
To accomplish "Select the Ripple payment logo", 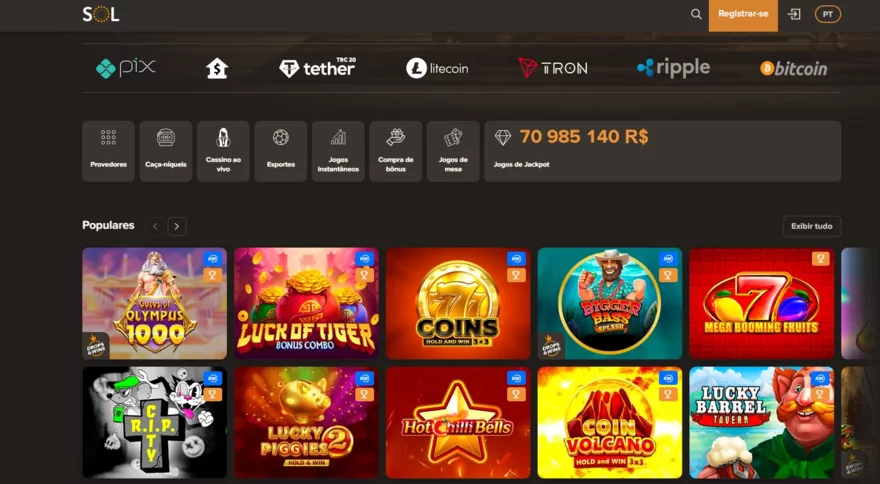I will pos(673,68).
